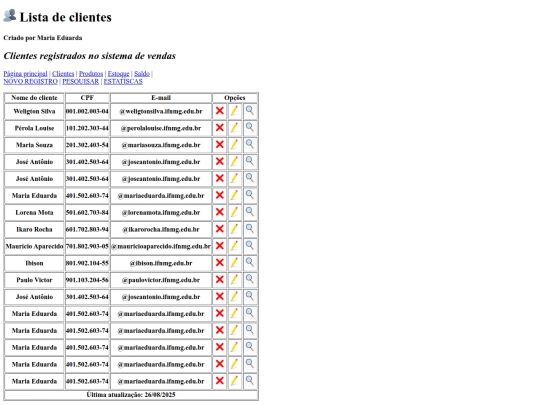View Ikaro Rocha details with magnifier
Viewport: 540px width, 405px height.
point(250,229)
